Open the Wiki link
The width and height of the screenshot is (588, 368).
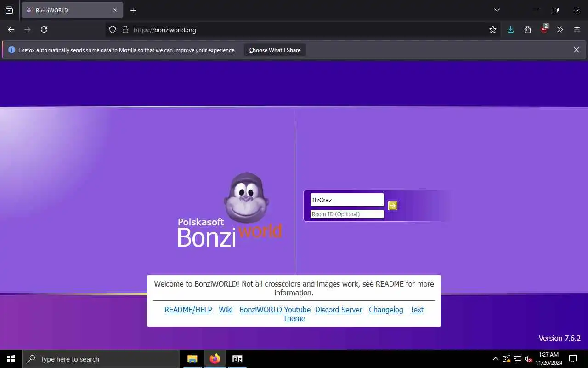[x=226, y=310]
